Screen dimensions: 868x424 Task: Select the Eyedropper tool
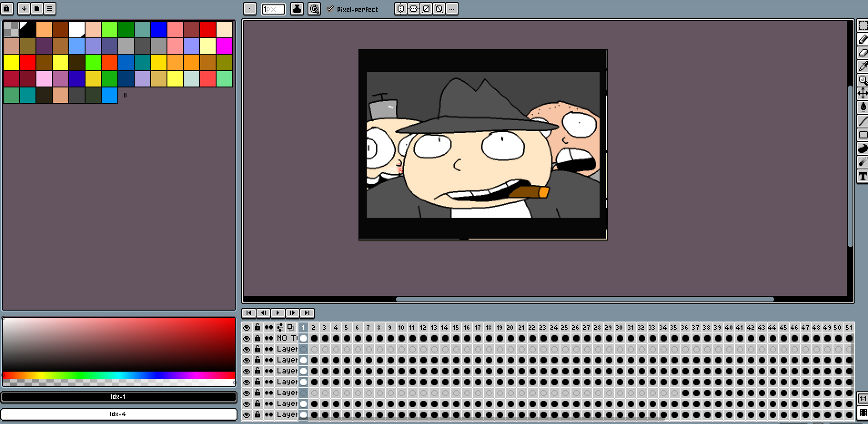tap(863, 66)
